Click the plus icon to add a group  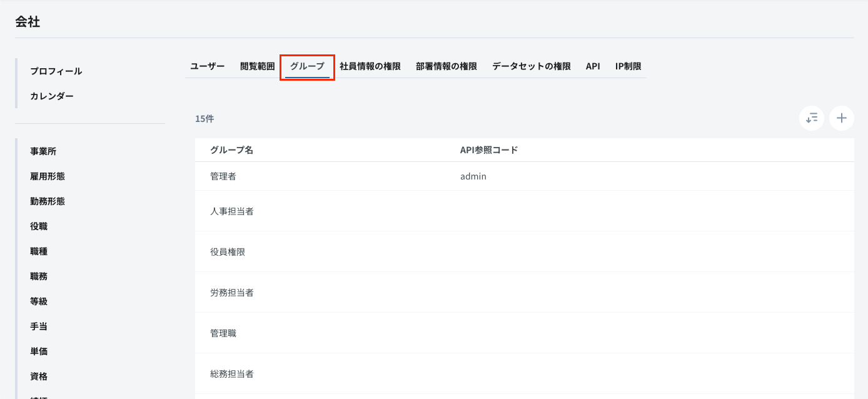(841, 118)
